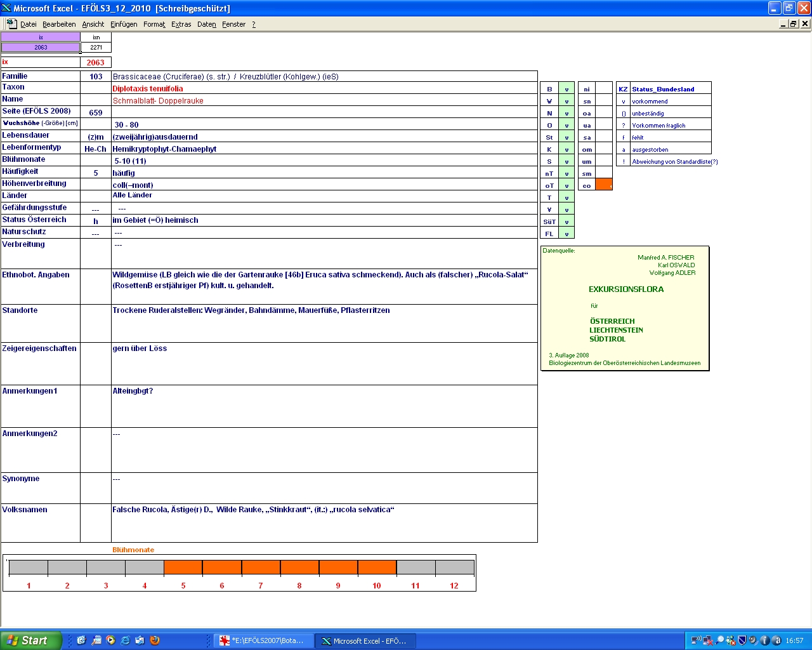Select the Häufigkeit value 'häufig'
This screenshot has width=812, height=650.
(324, 173)
